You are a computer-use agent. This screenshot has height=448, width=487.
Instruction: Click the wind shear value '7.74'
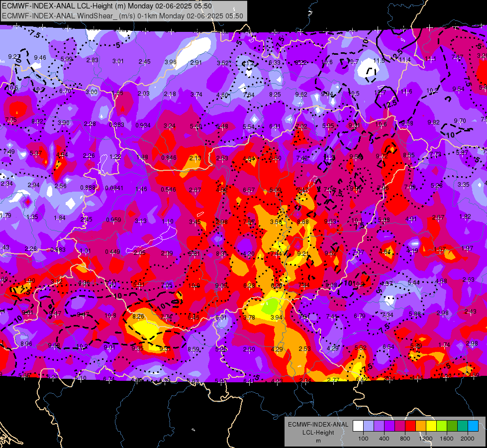pos(166,317)
